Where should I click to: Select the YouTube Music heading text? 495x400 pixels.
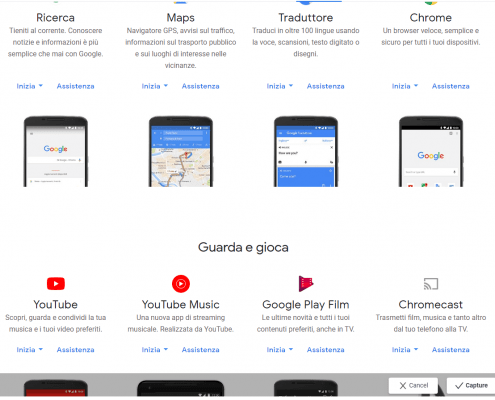click(181, 305)
